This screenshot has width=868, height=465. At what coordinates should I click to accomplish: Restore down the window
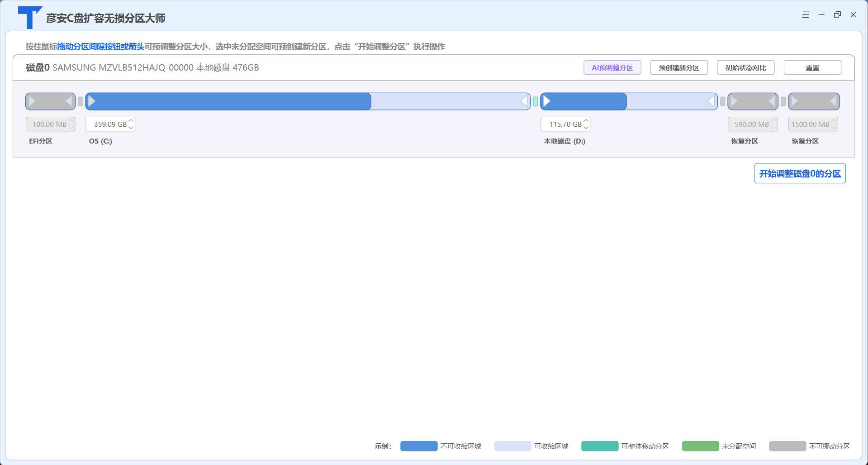pyautogui.click(x=837, y=15)
